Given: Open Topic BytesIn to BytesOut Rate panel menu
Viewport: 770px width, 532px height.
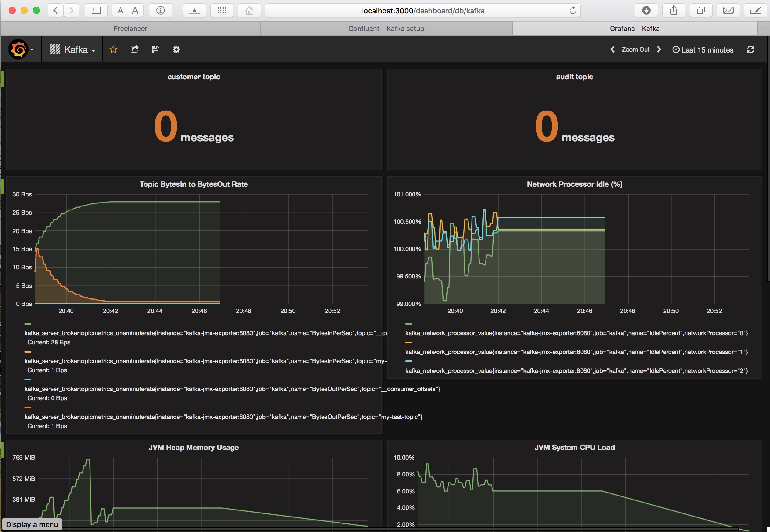Looking at the screenshot, I should tap(193, 184).
